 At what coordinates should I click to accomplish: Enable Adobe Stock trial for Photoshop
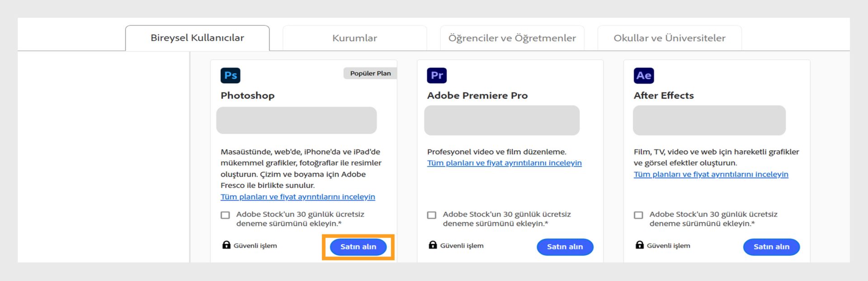pos(225,215)
